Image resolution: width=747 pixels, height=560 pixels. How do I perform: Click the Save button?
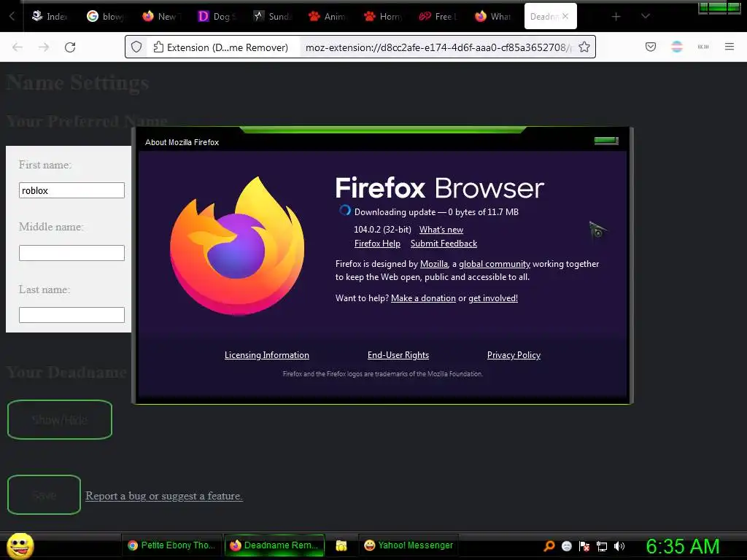[44, 495]
